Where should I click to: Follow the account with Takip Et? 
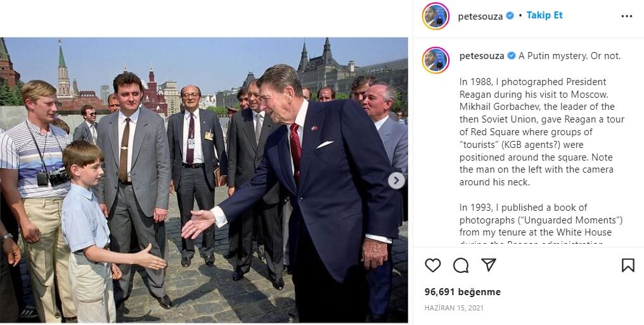click(x=544, y=15)
